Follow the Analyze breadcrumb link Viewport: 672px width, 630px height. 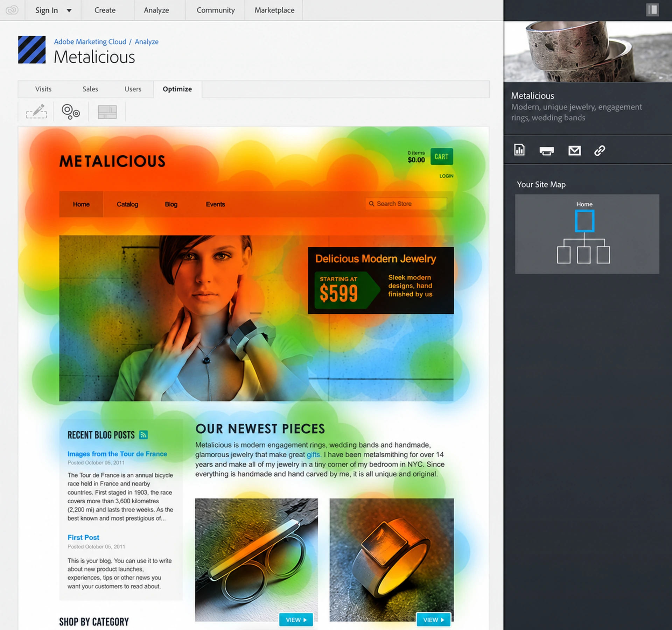(x=147, y=42)
